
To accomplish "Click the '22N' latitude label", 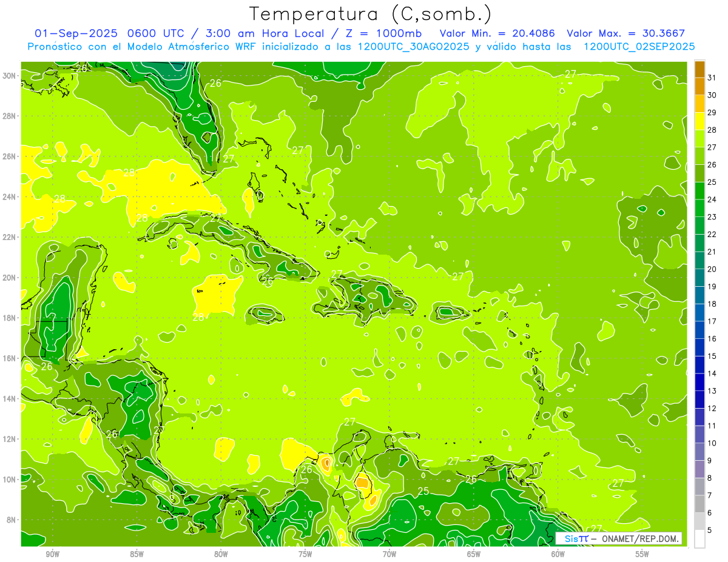I will pyautogui.click(x=9, y=237).
